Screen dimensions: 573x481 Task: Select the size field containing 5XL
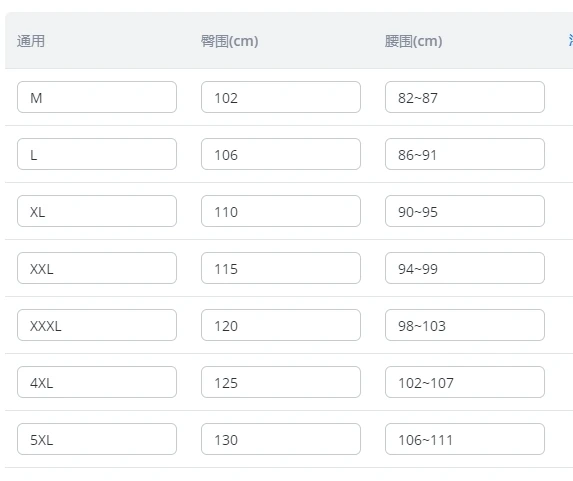pyautogui.click(x=97, y=439)
